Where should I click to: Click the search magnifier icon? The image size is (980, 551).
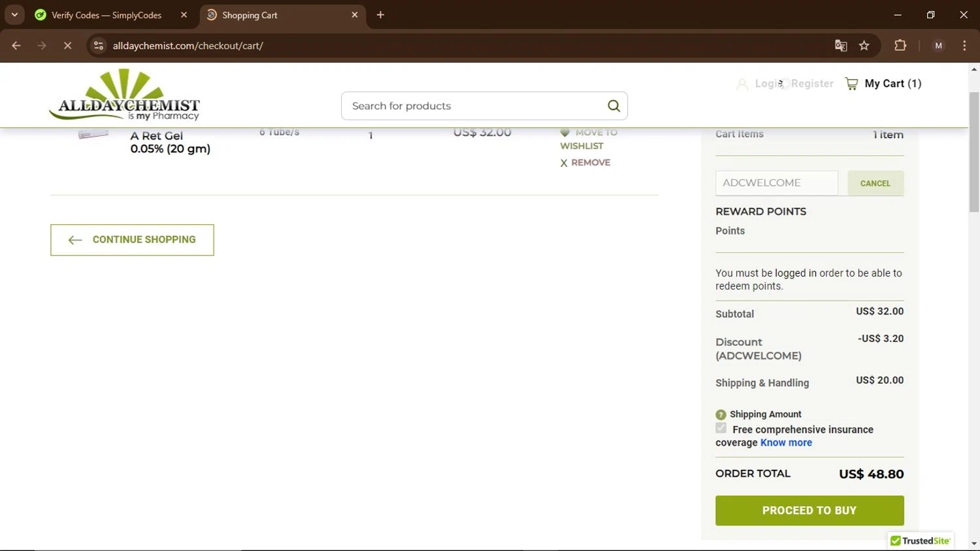tap(613, 106)
